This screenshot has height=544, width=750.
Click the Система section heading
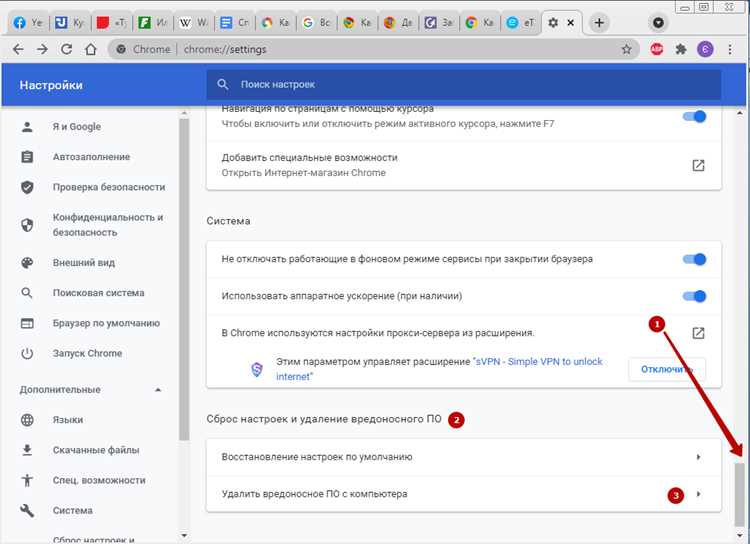[228, 221]
